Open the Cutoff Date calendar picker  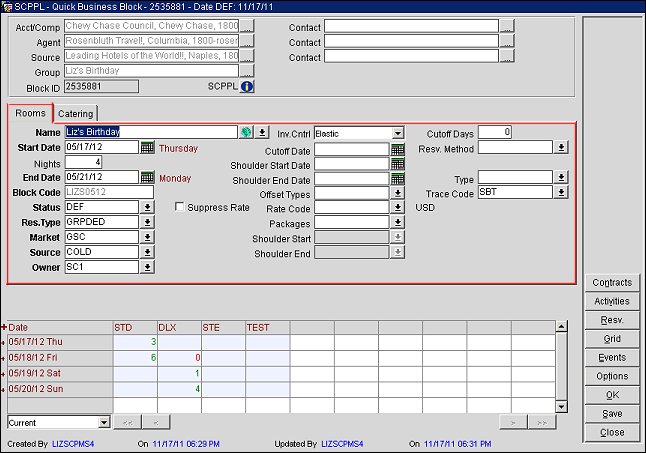(x=397, y=149)
